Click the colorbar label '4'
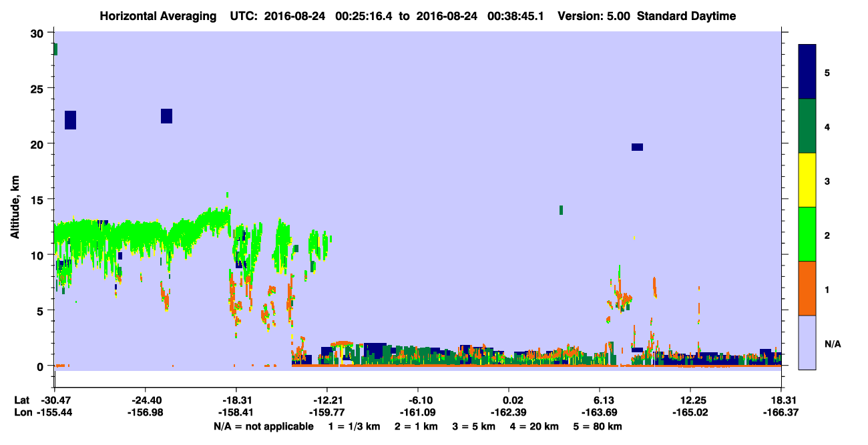Image resolution: width=868 pixels, height=445 pixels. click(827, 127)
